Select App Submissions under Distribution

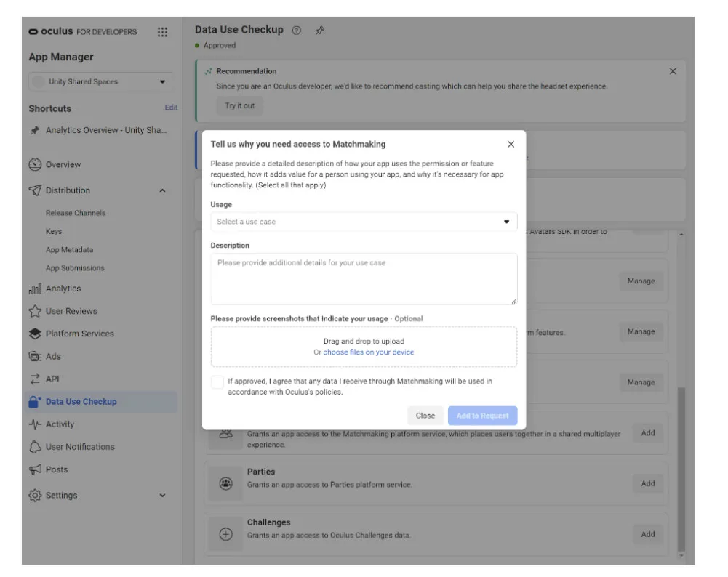(75, 268)
